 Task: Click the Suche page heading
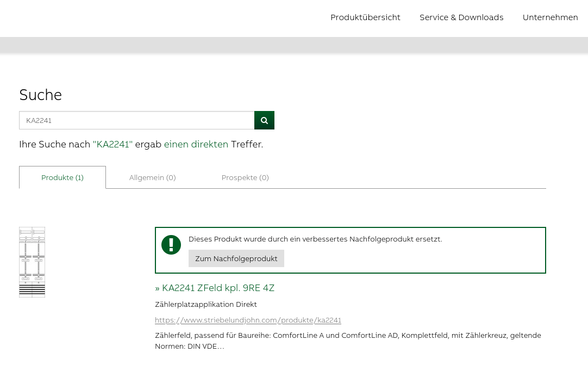pyautogui.click(x=41, y=95)
